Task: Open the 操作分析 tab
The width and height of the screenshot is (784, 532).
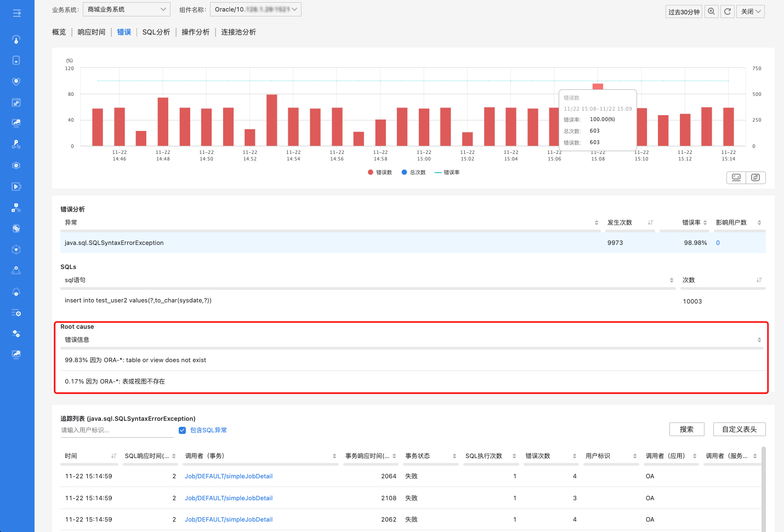Action: (x=196, y=32)
